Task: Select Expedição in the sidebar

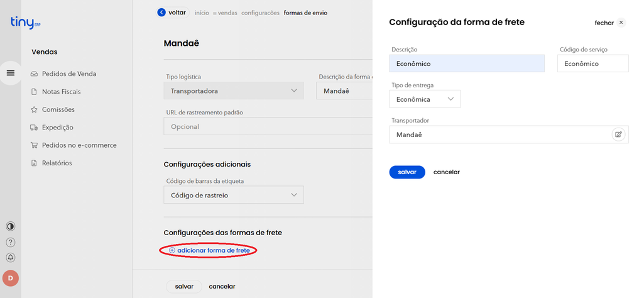Action: (x=57, y=127)
